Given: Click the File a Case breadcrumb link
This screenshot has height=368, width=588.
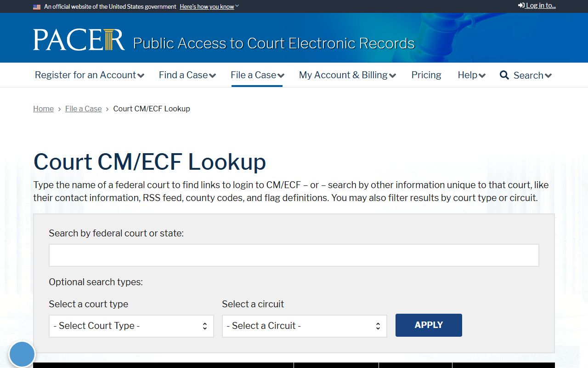Looking at the screenshot, I should click(x=84, y=109).
